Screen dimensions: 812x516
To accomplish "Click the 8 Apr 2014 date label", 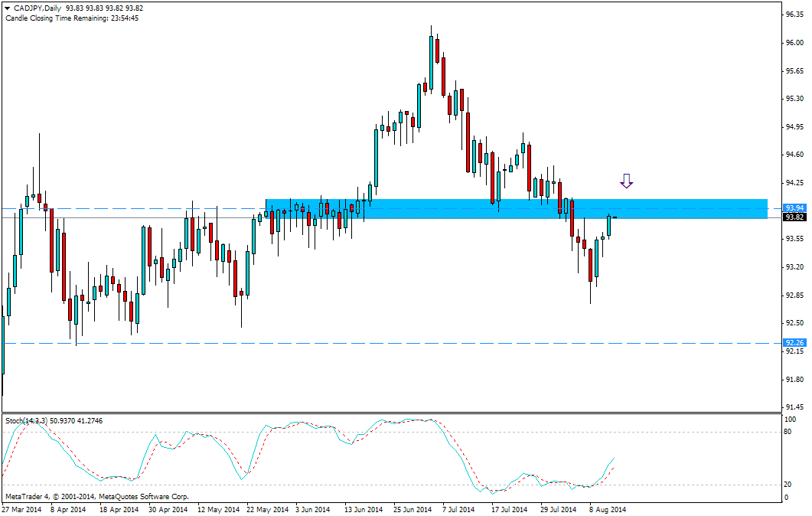I will [x=68, y=509].
